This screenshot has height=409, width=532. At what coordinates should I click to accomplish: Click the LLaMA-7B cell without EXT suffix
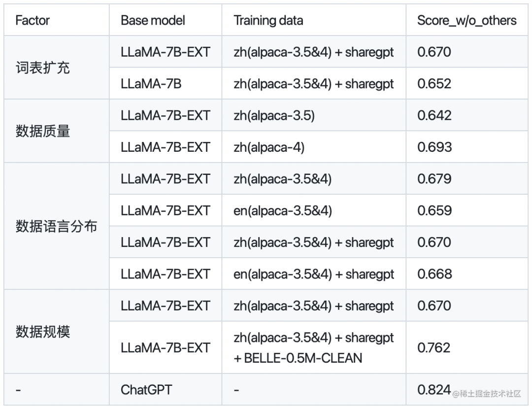pyautogui.click(x=151, y=84)
